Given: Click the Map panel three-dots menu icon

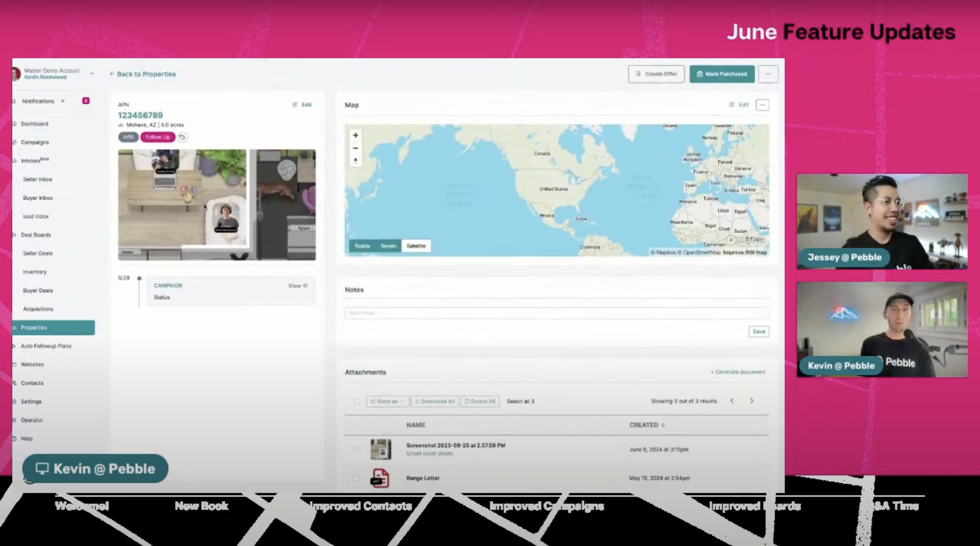Looking at the screenshot, I should tap(763, 105).
